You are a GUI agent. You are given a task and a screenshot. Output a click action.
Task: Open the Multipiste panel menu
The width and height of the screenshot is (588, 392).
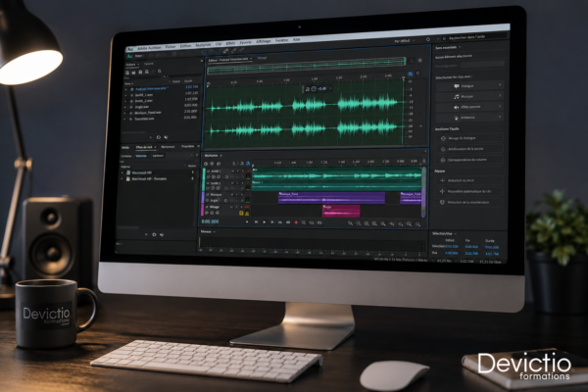[220, 155]
